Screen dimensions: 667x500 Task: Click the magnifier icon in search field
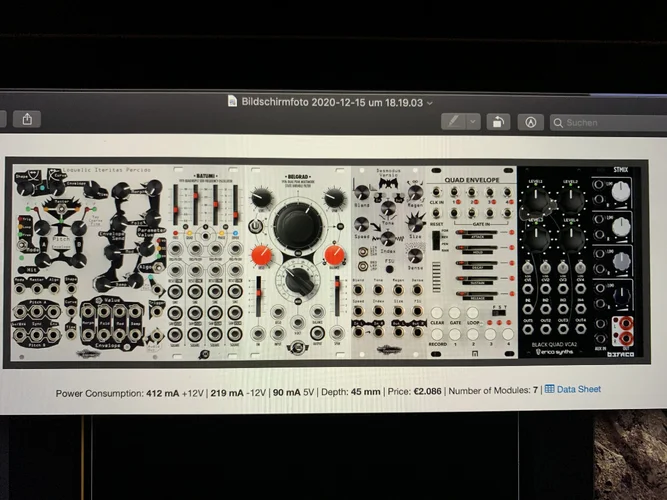click(x=558, y=123)
